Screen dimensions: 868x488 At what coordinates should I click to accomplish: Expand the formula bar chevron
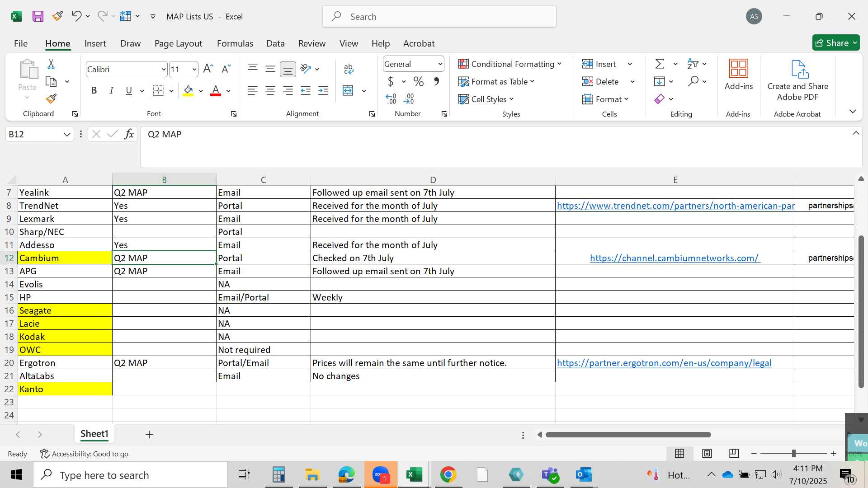[x=856, y=133]
